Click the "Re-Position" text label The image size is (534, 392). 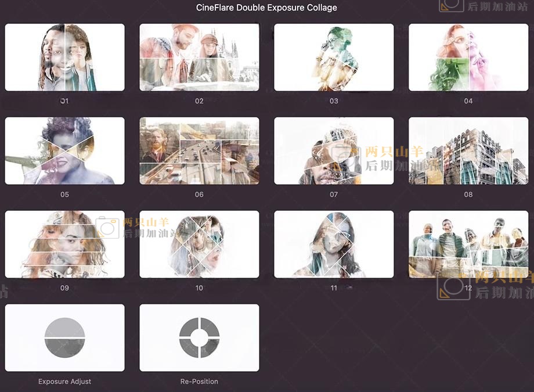[199, 382]
